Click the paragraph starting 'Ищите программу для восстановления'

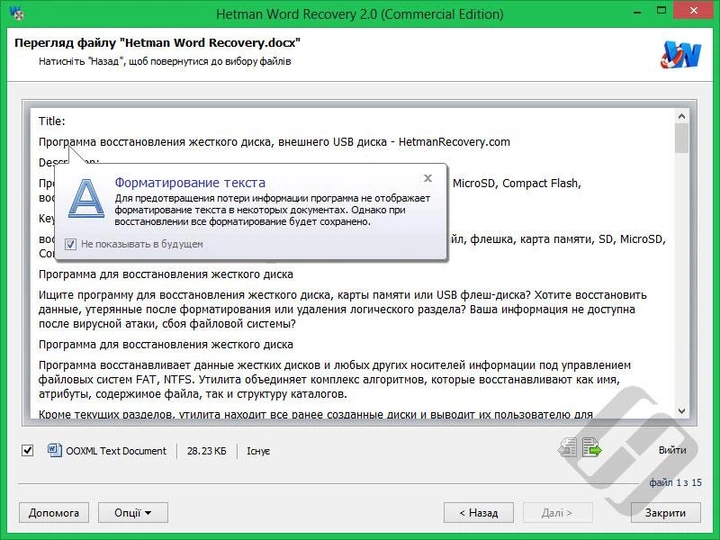[343, 309]
